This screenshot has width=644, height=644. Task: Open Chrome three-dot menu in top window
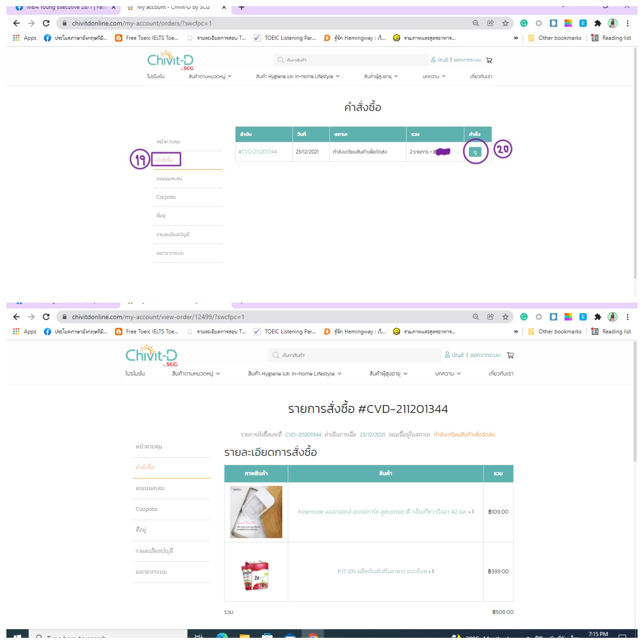tap(628, 23)
